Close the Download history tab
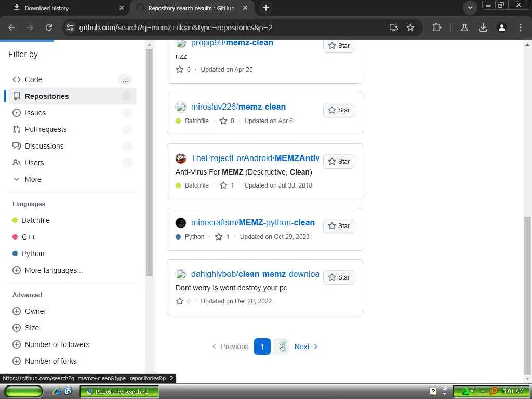Image resolution: width=532 pixels, height=399 pixels. click(x=122, y=8)
